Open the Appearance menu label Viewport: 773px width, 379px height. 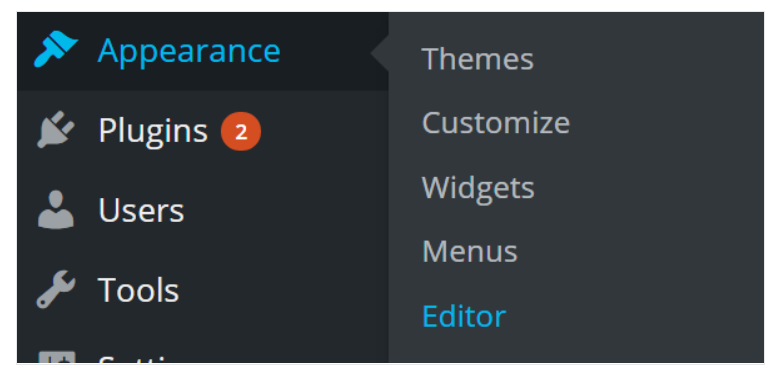189,51
